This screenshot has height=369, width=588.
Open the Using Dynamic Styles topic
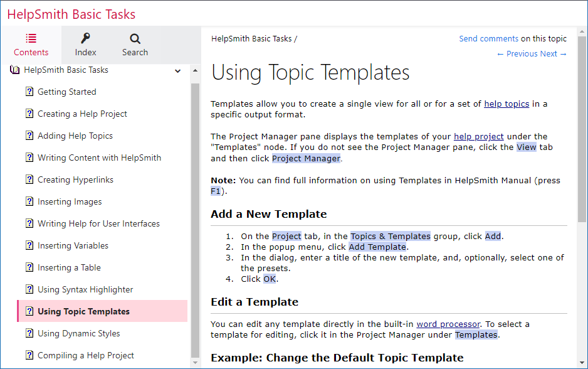click(79, 333)
